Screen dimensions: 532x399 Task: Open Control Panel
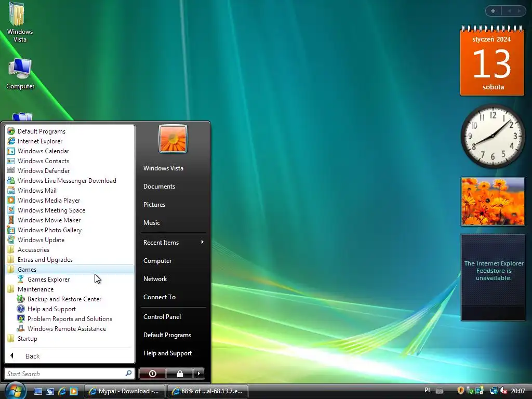pyautogui.click(x=162, y=316)
